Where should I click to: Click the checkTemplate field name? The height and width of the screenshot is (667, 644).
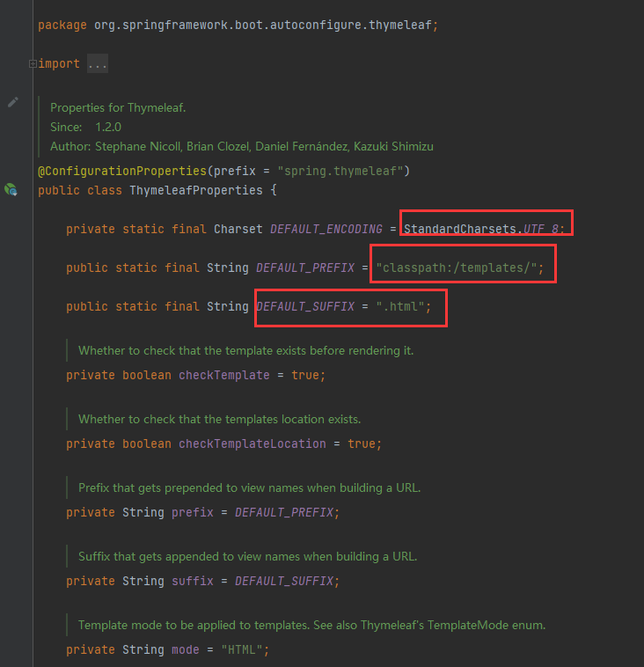224,375
